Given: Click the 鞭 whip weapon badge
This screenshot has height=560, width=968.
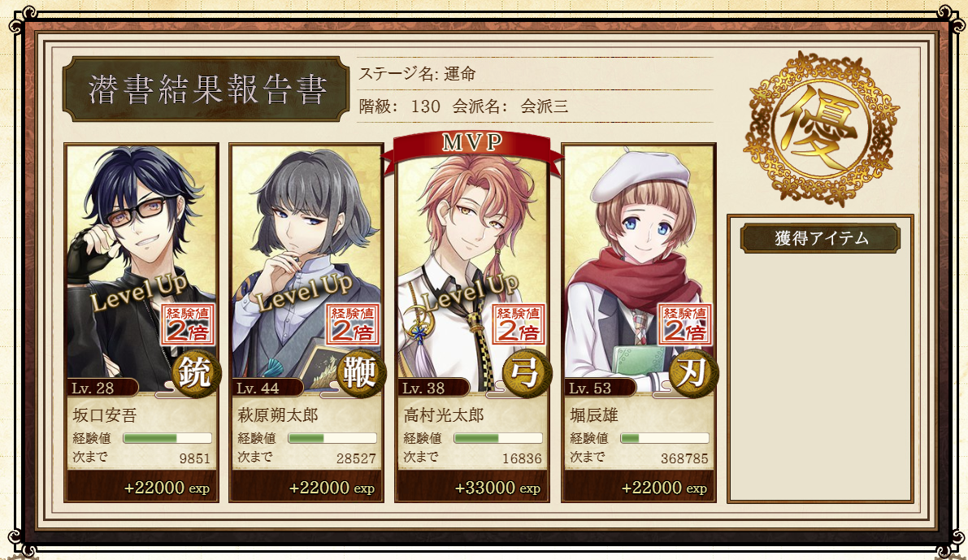Looking at the screenshot, I should pyautogui.click(x=361, y=372).
